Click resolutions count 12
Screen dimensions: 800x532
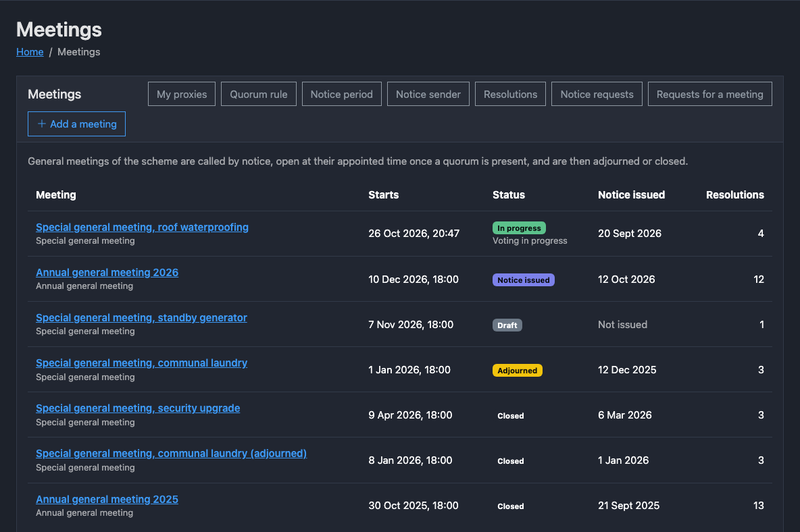[759, 280]
